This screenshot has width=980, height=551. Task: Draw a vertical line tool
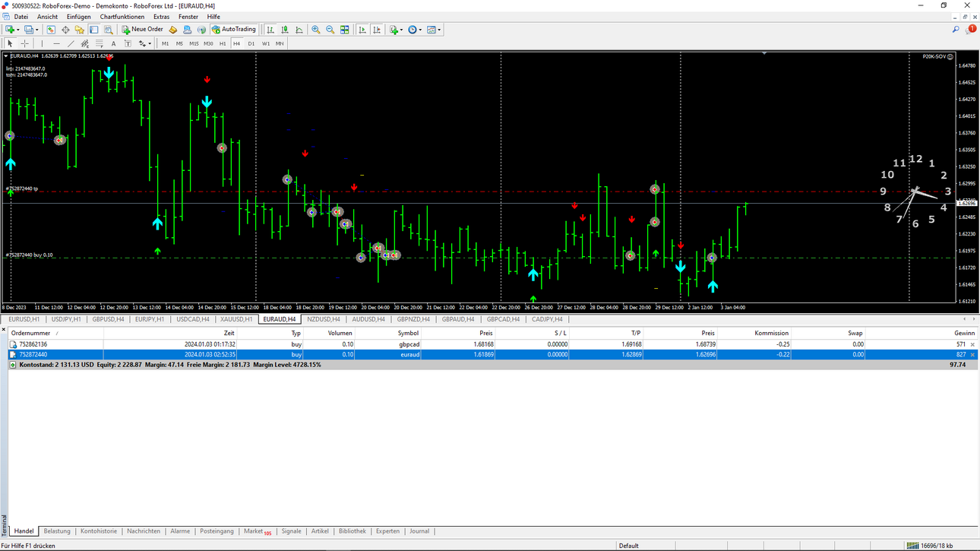[x=42, y=43]
